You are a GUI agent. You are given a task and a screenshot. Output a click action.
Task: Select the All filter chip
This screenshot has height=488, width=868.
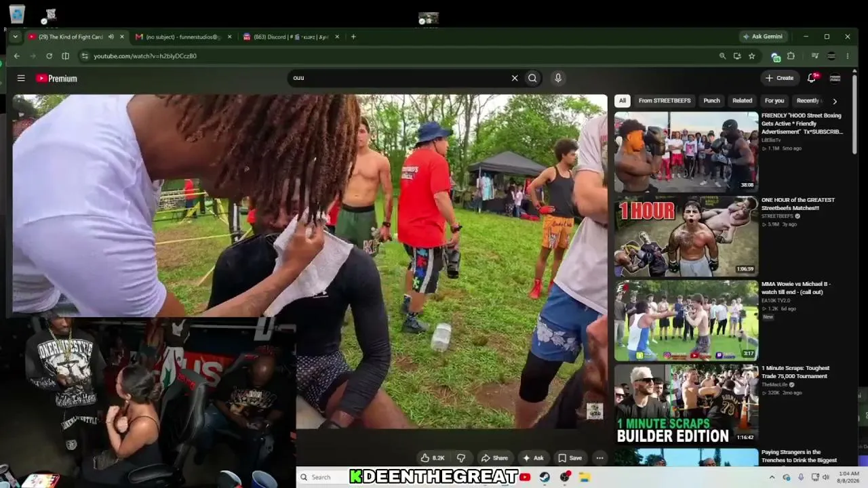[x=622, y=101]
